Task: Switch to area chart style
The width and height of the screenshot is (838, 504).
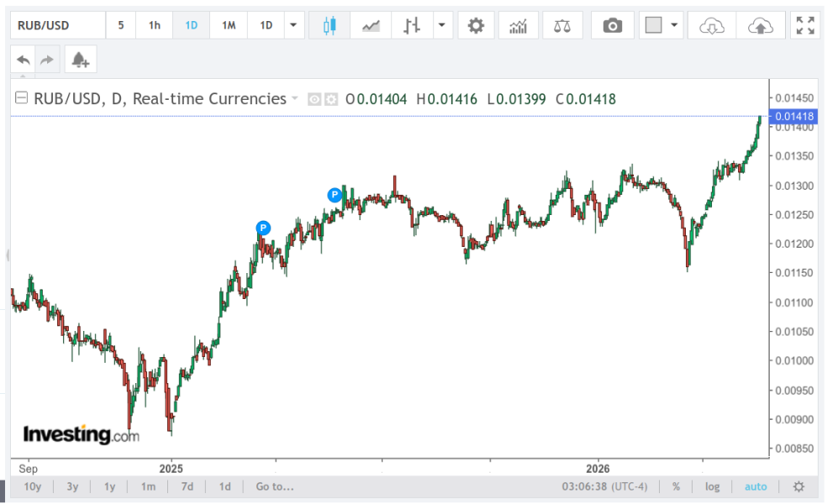Action: pos(371,25)
